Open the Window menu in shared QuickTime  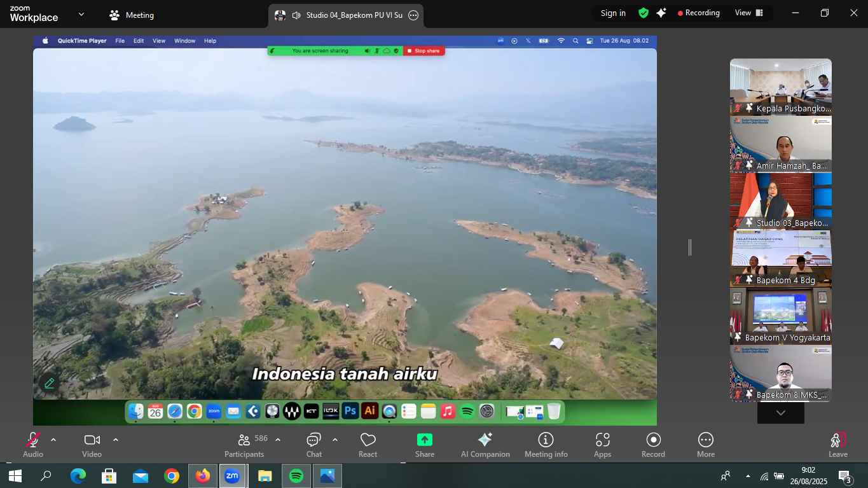click(x=184, y=41)
